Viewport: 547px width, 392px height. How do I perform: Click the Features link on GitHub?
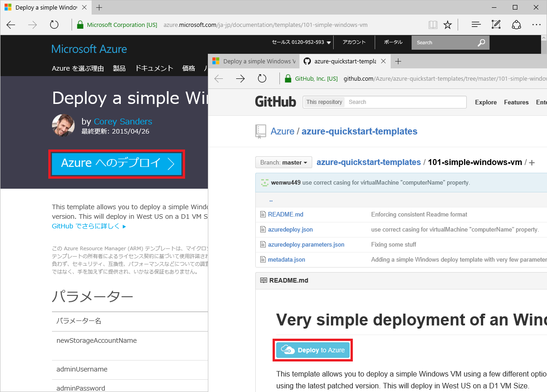(x=516, y=102)
